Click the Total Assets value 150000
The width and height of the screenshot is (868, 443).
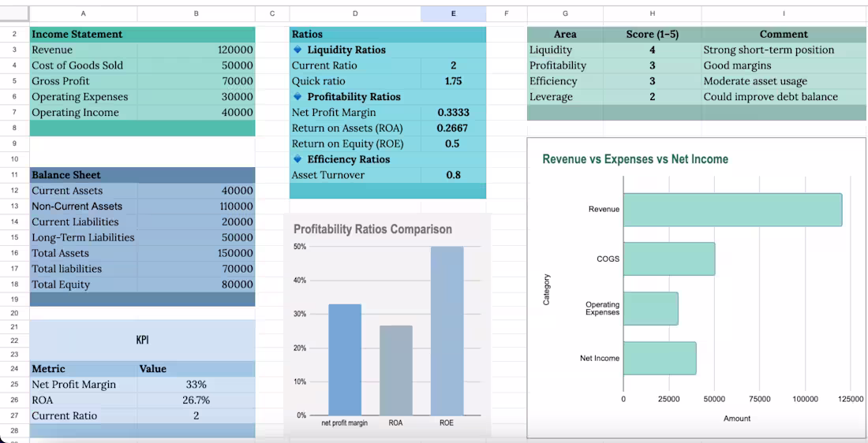(196, 253)
